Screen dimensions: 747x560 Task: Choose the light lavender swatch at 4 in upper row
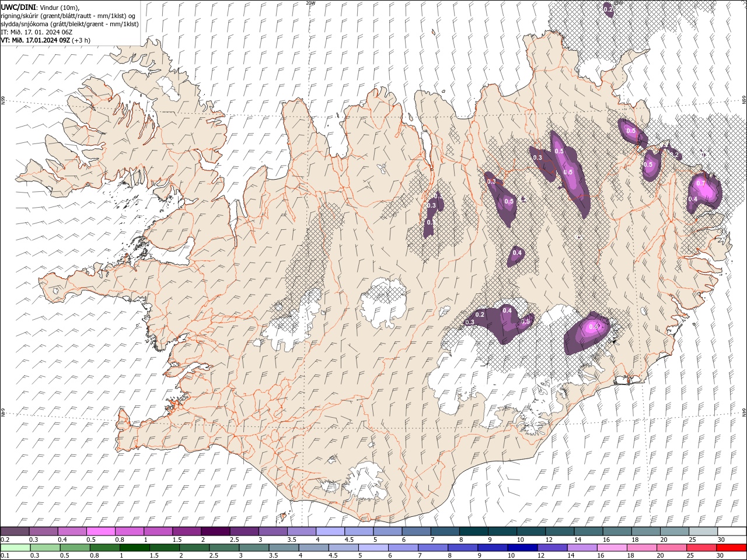click(x=330, y=531)
